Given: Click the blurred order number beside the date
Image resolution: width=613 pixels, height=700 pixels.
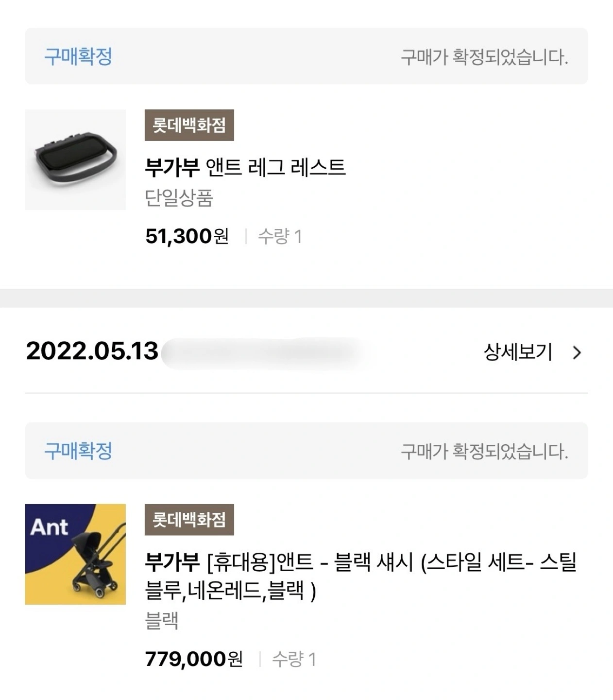Looking at the screenshot, I should click(262, 351).
